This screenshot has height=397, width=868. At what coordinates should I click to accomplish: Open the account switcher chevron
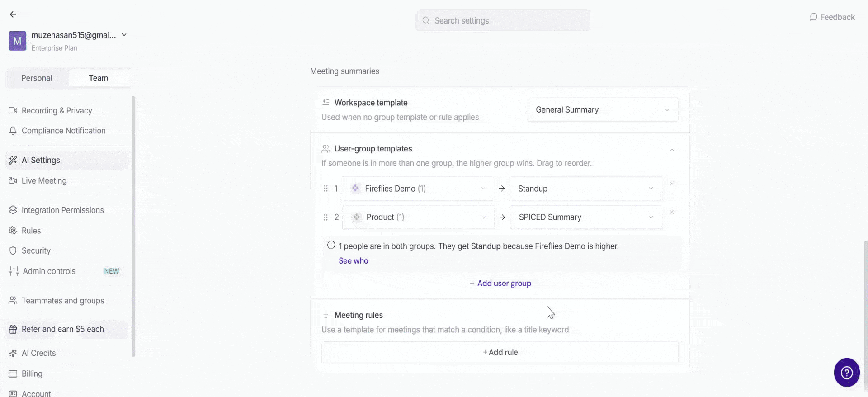click(x=124, y=35)
